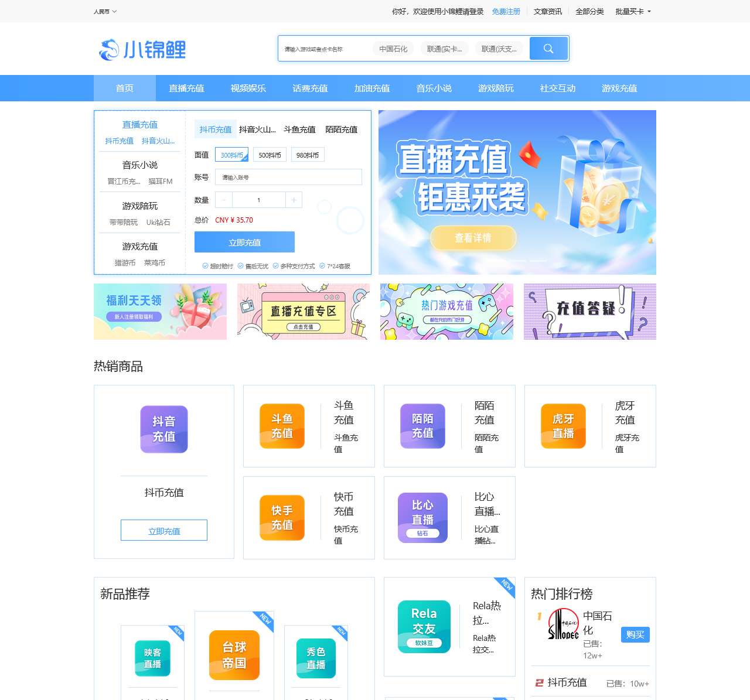Screen dimensions: 750x700
Task: Click 菜鸡币 in the sidebar
Action: (155, 262)
